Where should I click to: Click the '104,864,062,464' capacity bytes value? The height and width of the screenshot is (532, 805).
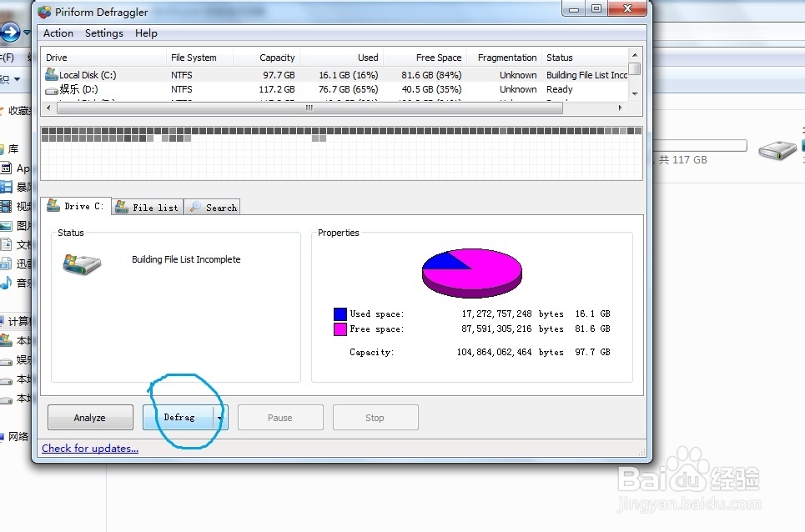[x=495, y=353]
